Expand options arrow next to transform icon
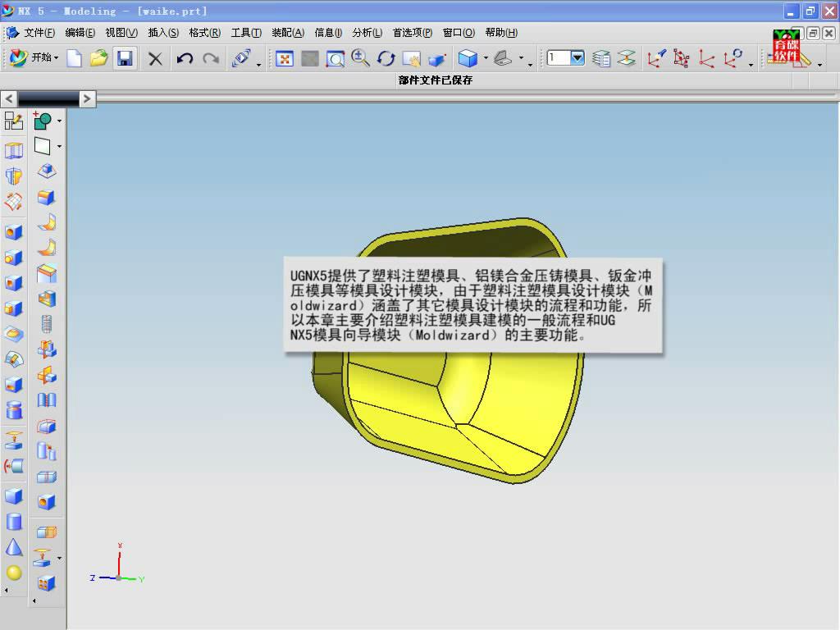This screenshot has height=630, width=840. pyautogui.click(x=258, y=65)
